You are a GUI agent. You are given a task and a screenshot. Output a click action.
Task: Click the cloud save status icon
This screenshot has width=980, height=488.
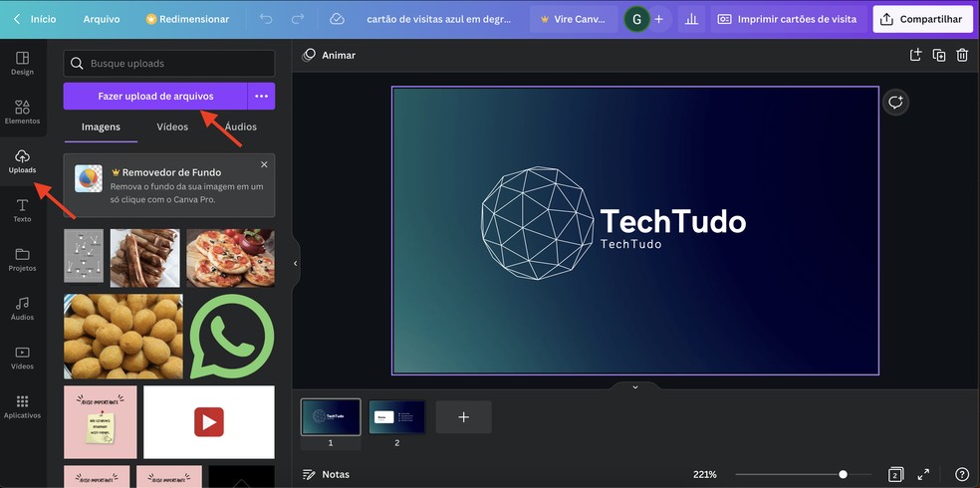tap(337, 19)
